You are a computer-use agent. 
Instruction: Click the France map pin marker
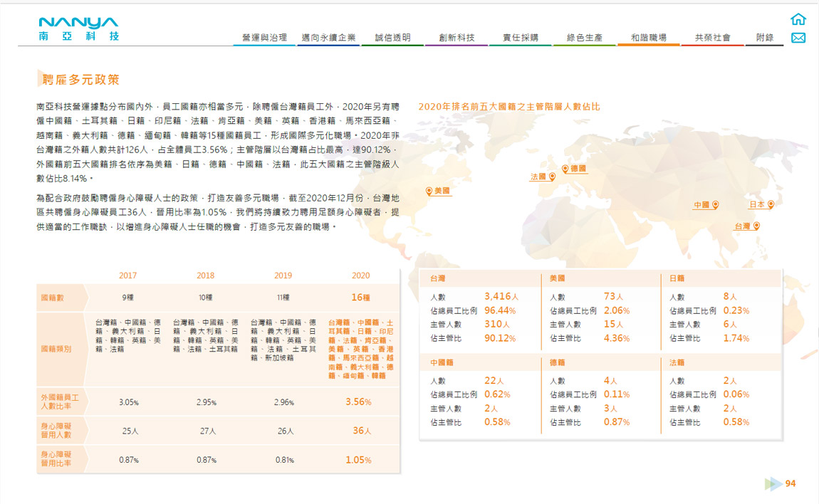coord(551,177)
